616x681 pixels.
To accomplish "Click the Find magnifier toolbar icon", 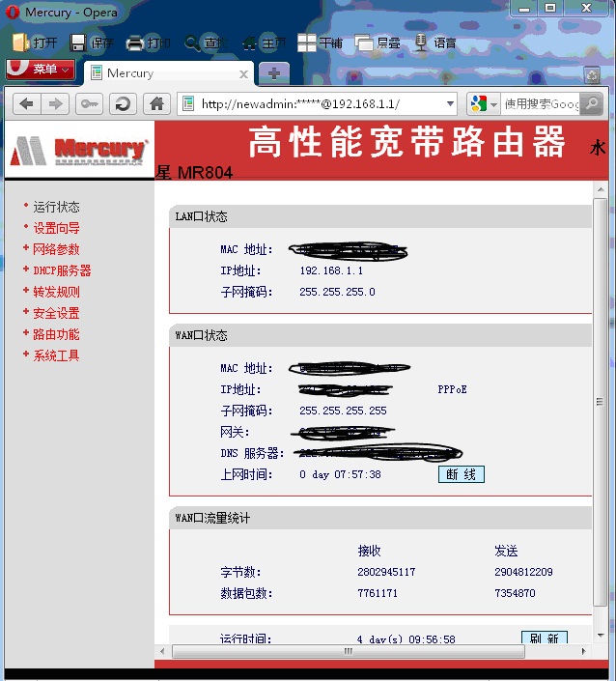I will coord(192,43).
